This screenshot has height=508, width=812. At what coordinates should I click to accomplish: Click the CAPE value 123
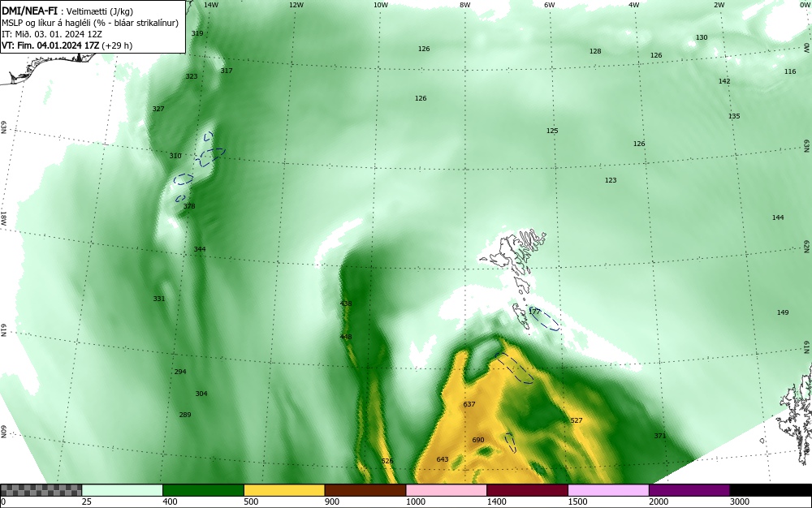coord(611,180)
